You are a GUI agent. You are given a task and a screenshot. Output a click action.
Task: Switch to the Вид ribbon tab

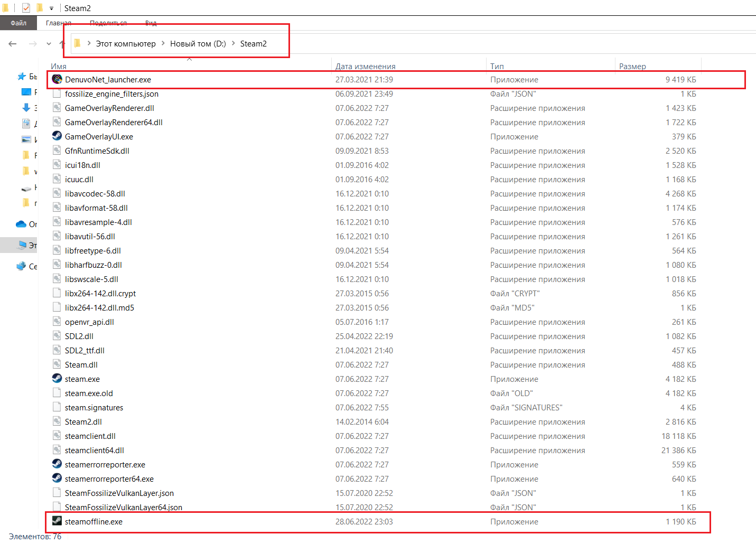[x=151, y=23]
